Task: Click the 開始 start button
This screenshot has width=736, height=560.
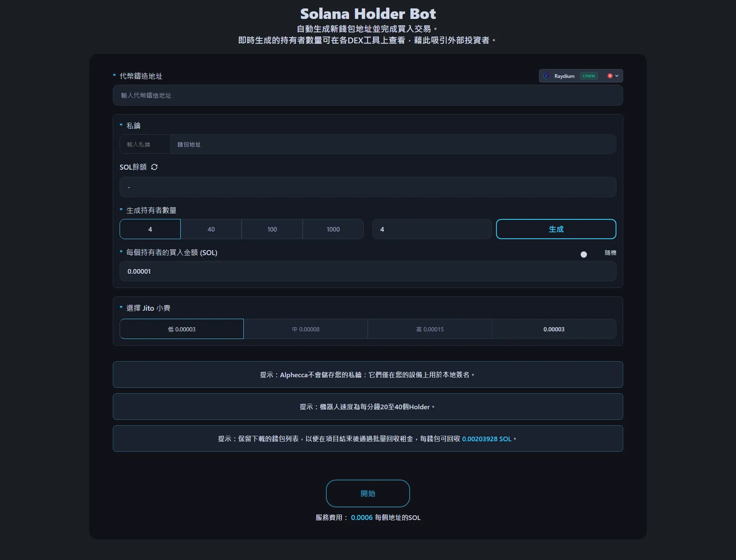Action: coord(368,493)
